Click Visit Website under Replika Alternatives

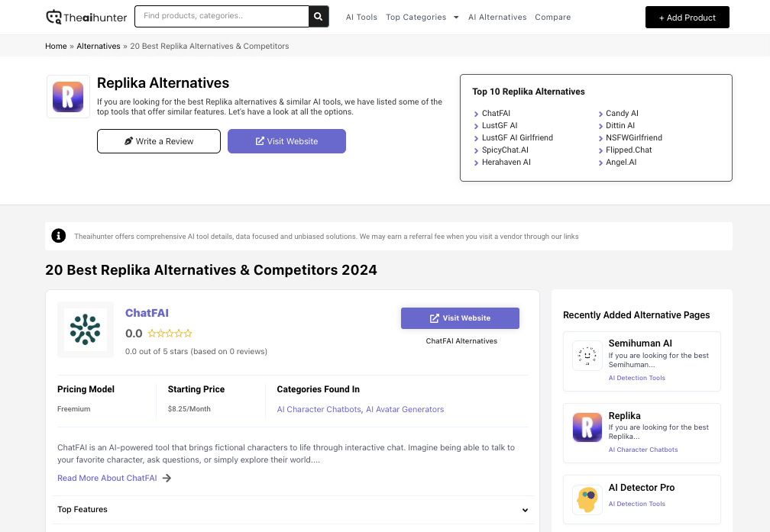286,141
